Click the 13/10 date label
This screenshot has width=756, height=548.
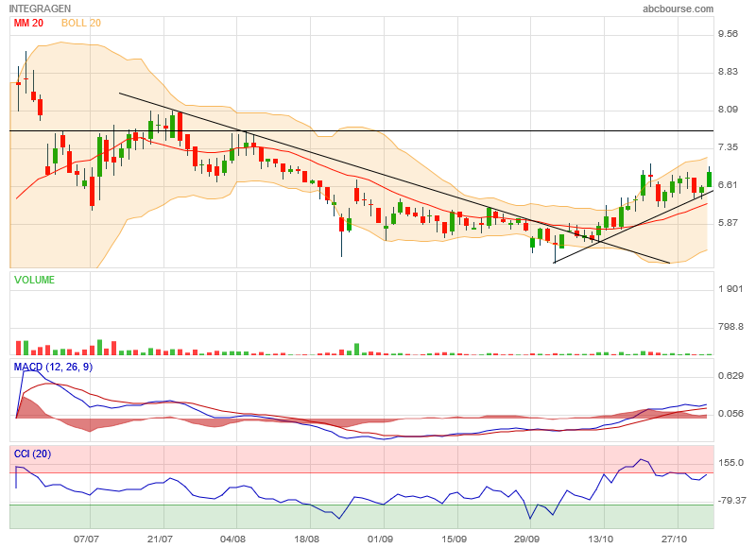pyautogui.click(x=601, y=539)
